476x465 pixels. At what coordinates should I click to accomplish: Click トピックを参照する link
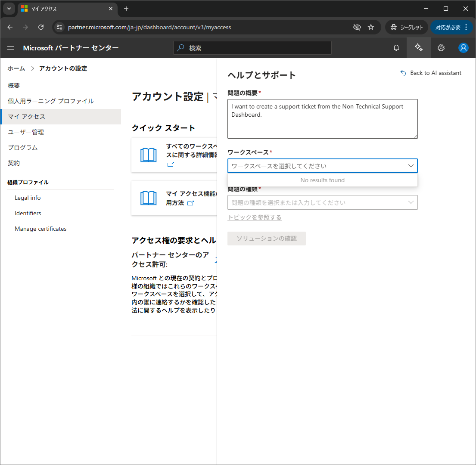point(255,217)
